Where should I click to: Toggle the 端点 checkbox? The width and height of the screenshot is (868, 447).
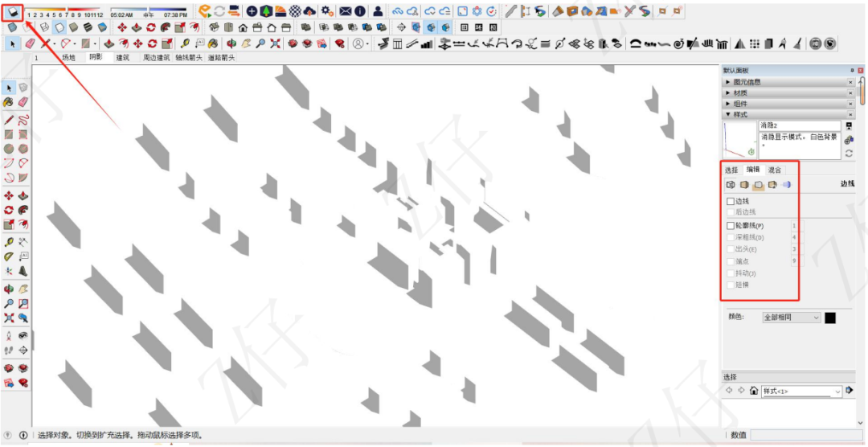click(x=730, y=261)
